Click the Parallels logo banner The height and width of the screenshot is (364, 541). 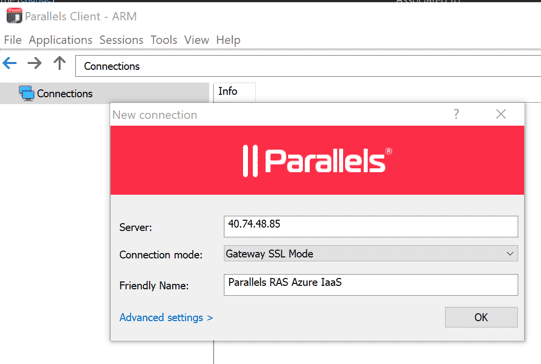click(317, 160)
